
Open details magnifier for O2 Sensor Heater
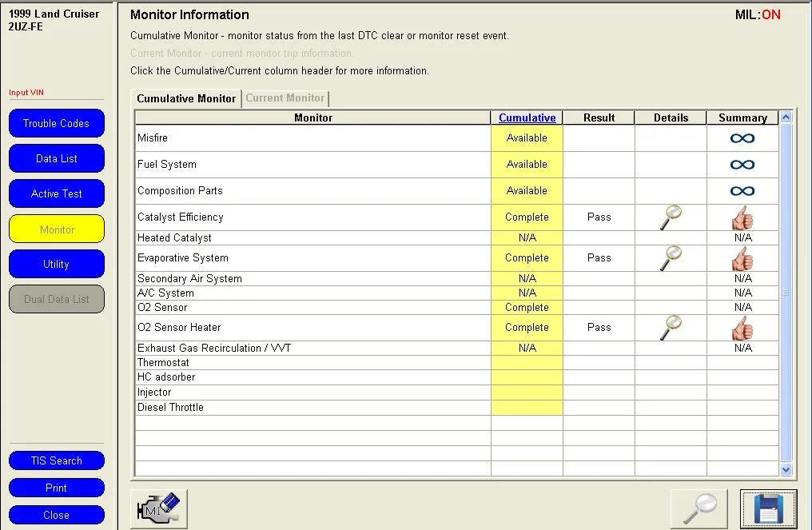[x=671, y=328]
